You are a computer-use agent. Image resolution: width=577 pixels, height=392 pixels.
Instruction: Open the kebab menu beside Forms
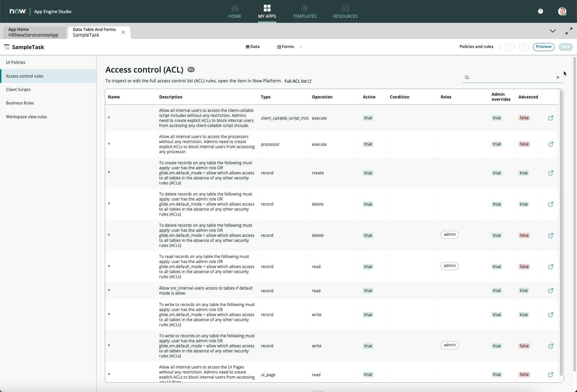301,47
